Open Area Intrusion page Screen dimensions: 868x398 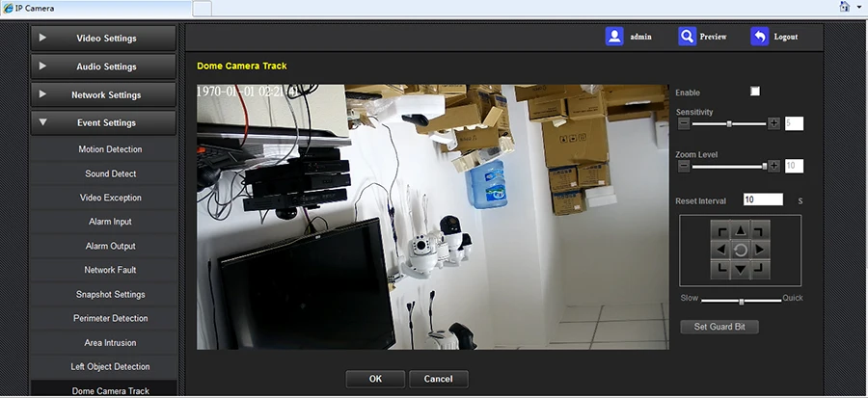tap(104, 343)
